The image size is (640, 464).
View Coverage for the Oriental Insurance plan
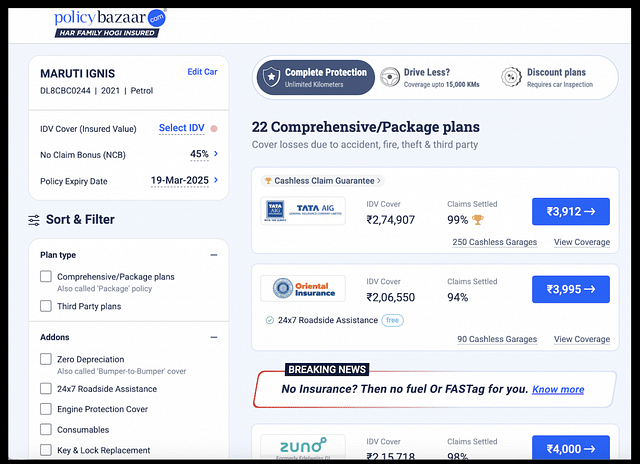click(x=582, y=340)
